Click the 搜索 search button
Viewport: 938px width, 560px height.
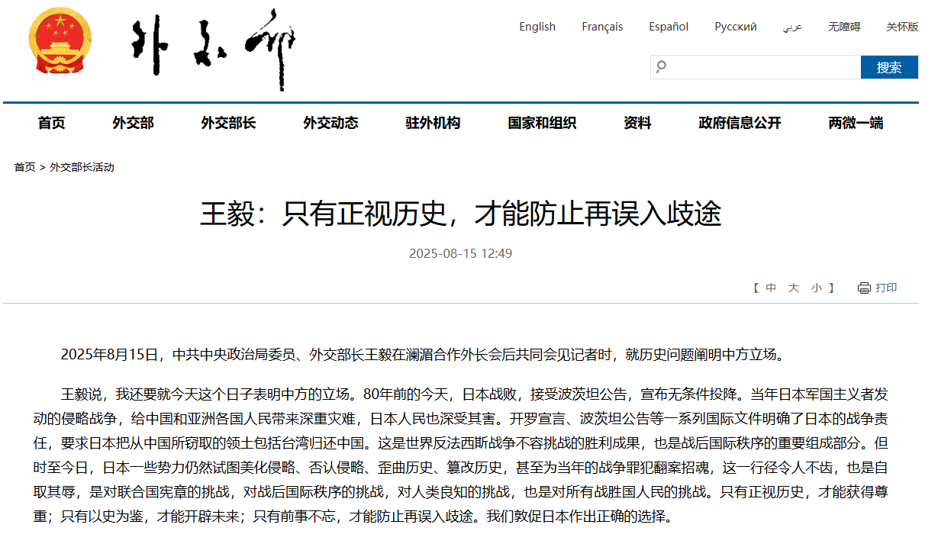[889, 67]
